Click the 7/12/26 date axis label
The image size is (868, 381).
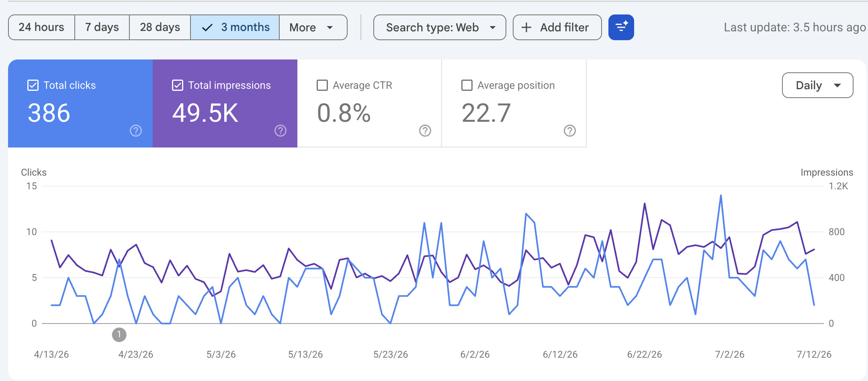click(814, 354)
